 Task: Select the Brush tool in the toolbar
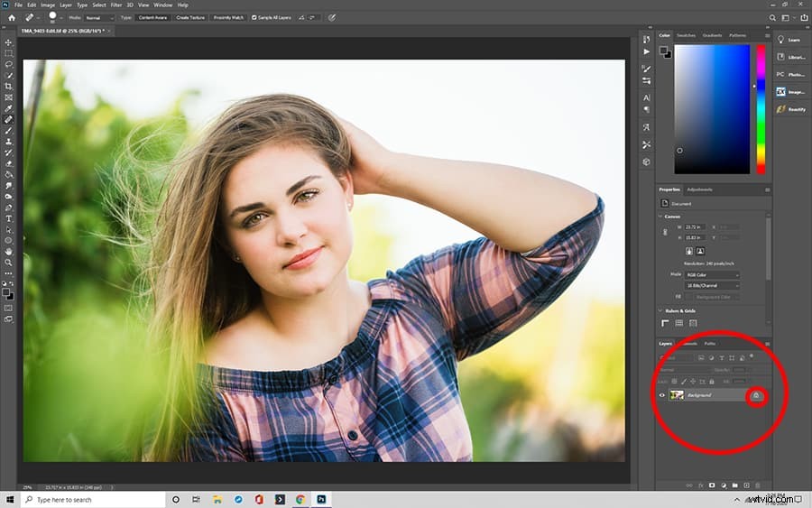[8, 131]
